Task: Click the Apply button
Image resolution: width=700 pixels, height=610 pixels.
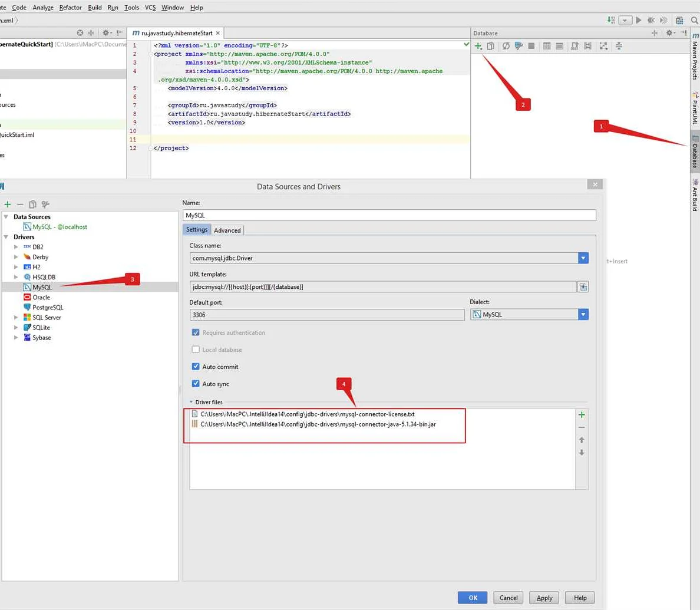Action: point(543,597)
